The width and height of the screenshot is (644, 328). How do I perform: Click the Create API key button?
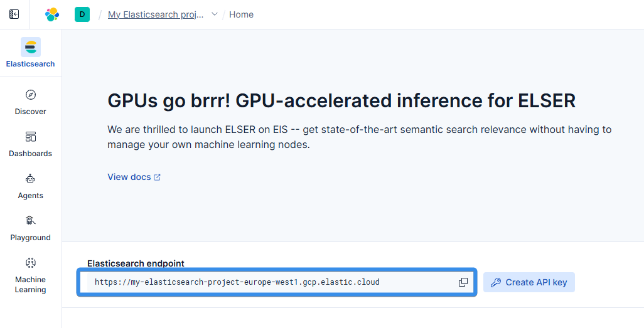pyautogui.click(x=529, y=282)
